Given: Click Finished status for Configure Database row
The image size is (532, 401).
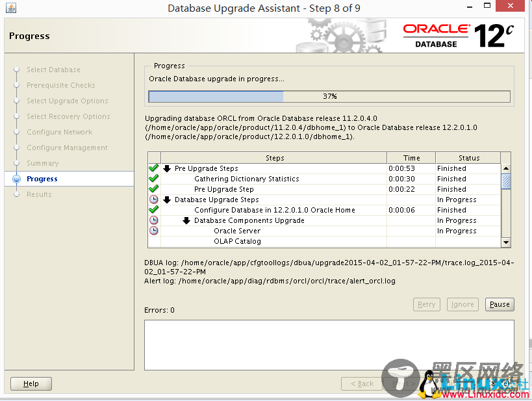Looking at the screenshot, I should click(451, 210).
